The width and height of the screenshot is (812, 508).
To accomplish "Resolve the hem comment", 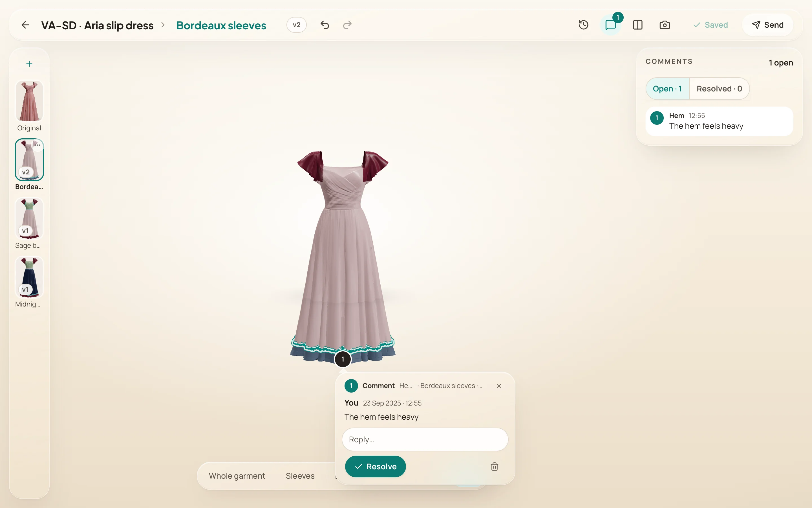I will [x=375, y=466].
